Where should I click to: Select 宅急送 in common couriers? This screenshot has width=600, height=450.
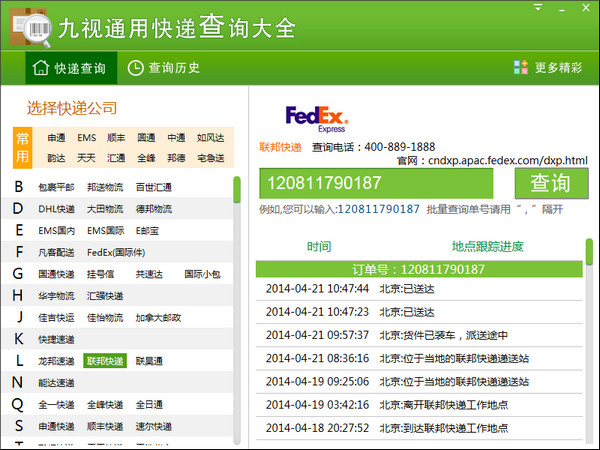point(210,158)
